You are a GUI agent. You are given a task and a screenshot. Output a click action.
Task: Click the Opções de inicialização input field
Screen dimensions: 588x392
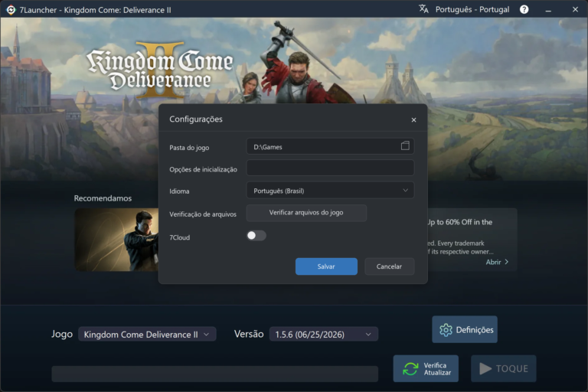tap(330, 168)
